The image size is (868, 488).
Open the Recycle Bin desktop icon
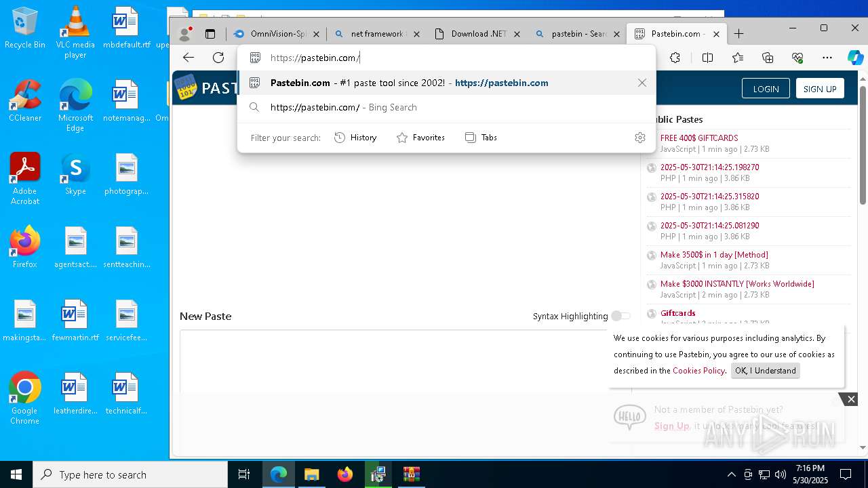click(25, 28)
